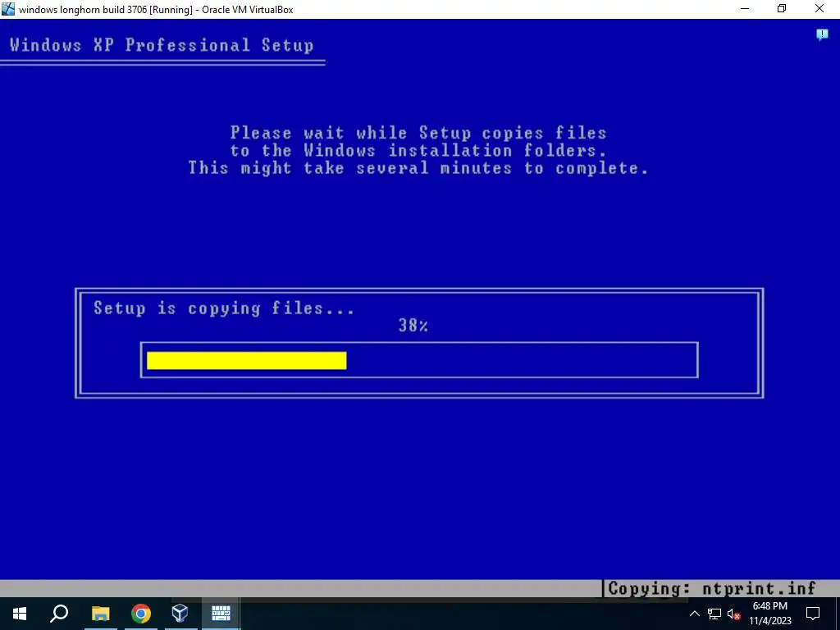Restore down the VirtualBox window
Screen dimensions: 840x630
point(782,9)
